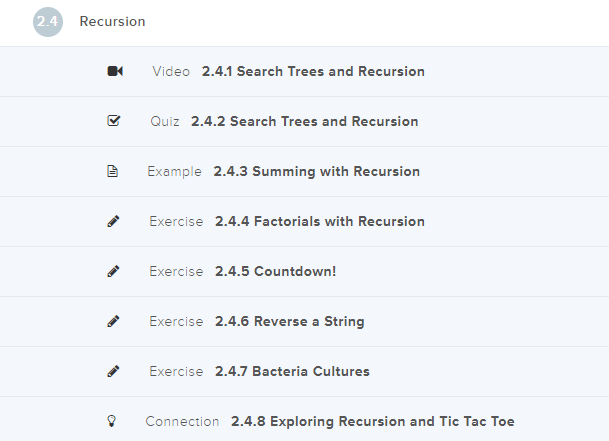Open 2.4.4 Factorials with Recursion
609x441 pixels.
point(320,222)
